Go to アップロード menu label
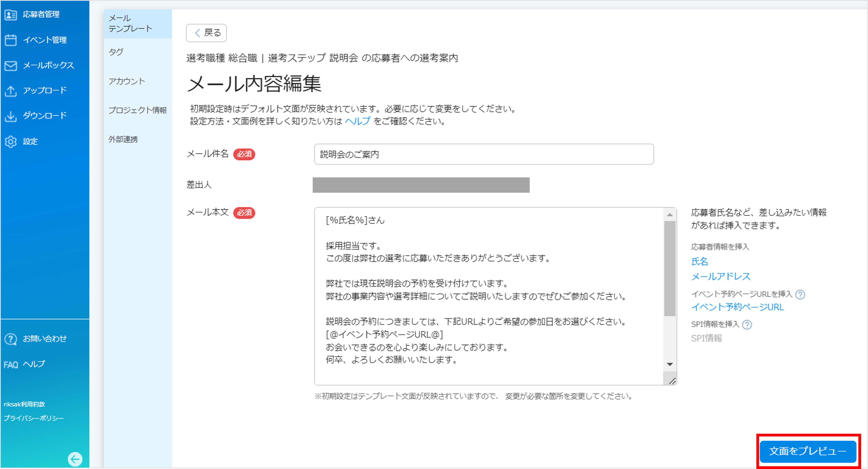868x469 pixels. 45,90
